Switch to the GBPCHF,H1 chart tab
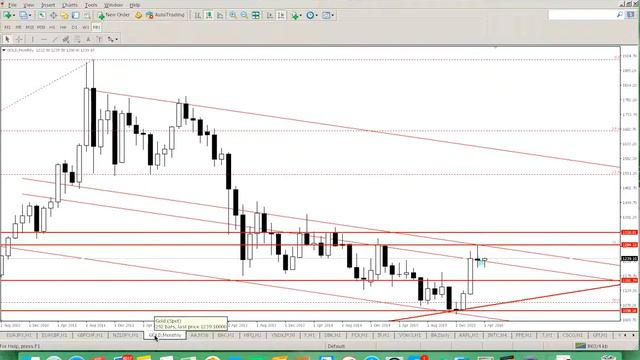This screenshot has width=640, height=360. (90, 335)
